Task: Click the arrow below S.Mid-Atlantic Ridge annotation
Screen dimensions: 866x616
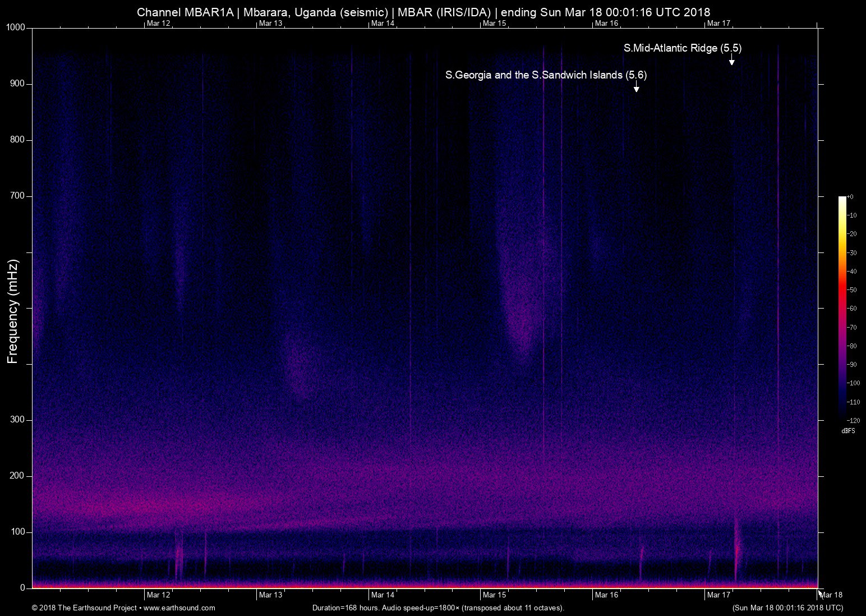Action: coord(731,59)
